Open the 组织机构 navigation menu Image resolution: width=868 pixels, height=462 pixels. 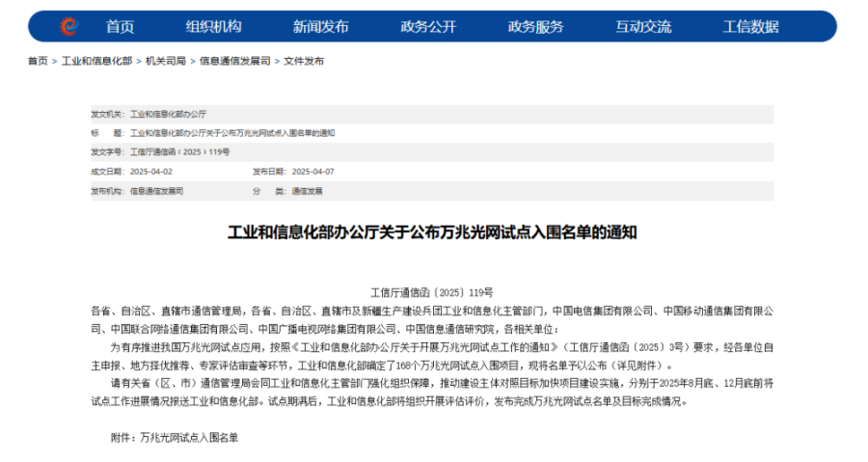click(214, 27)
